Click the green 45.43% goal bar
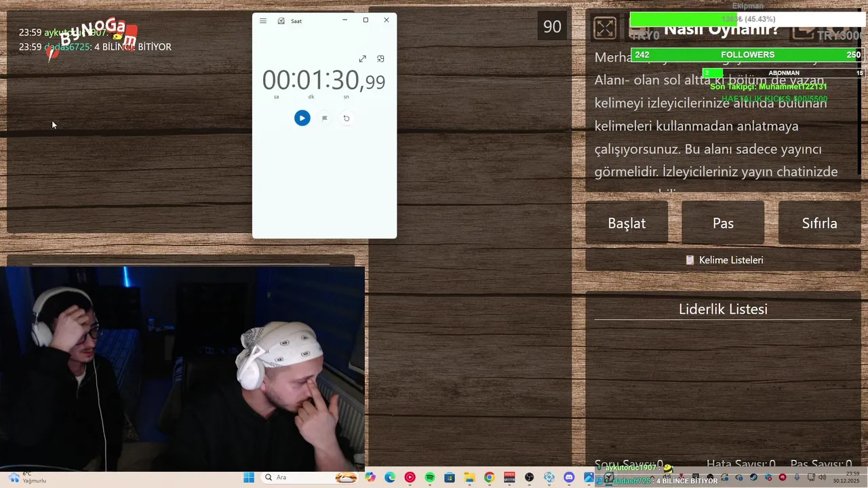The width and height of the screenshot is (868, 488). click(747, 20)
